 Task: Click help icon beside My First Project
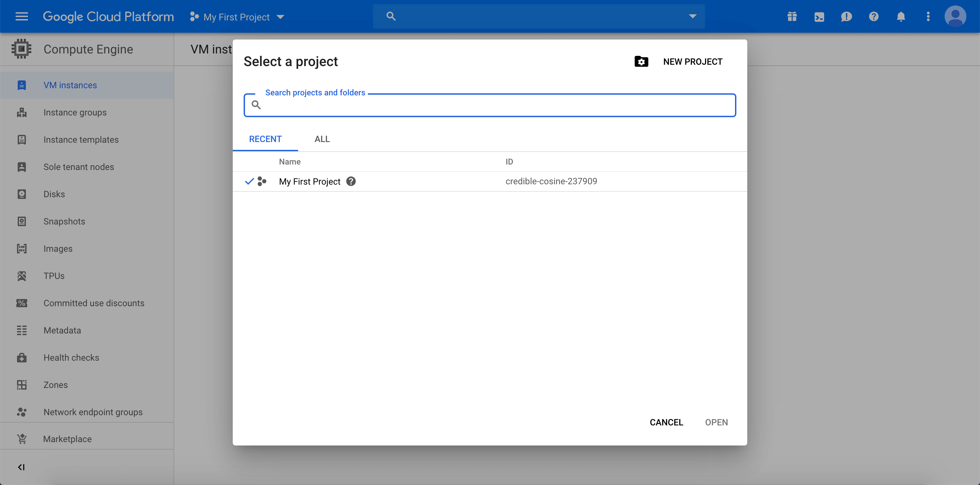pos(351,181)
